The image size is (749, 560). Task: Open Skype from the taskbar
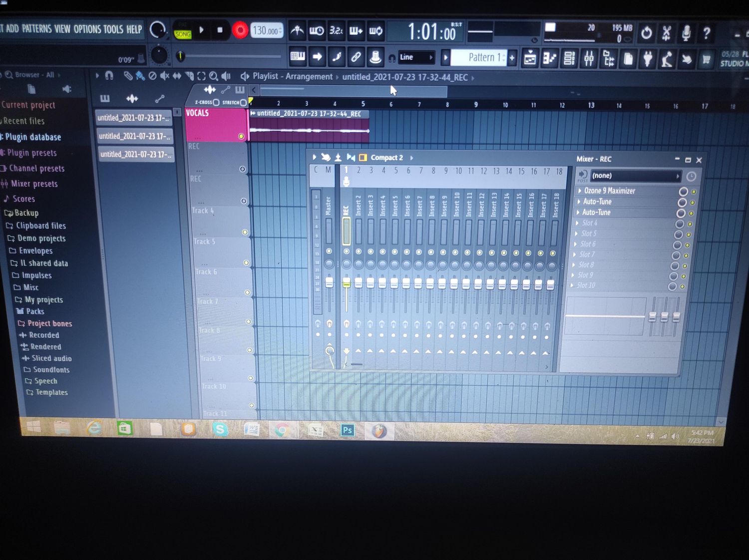tap(220, 429)
